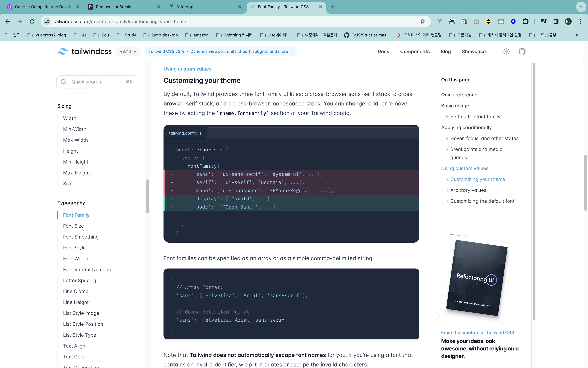Show the hidden bookmarks overflow chevron
This screenshot has width=588, height=368.
tap(577, 35)
